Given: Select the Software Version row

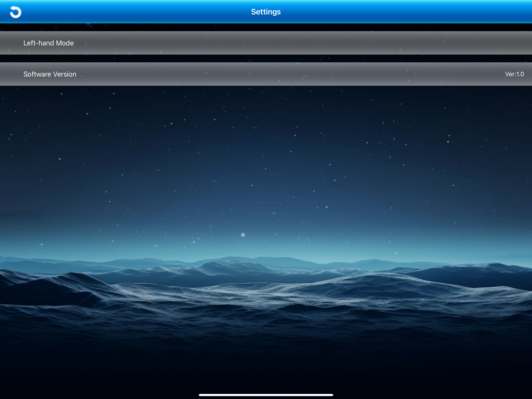Looking at the screenshot, I should (266, 74).
